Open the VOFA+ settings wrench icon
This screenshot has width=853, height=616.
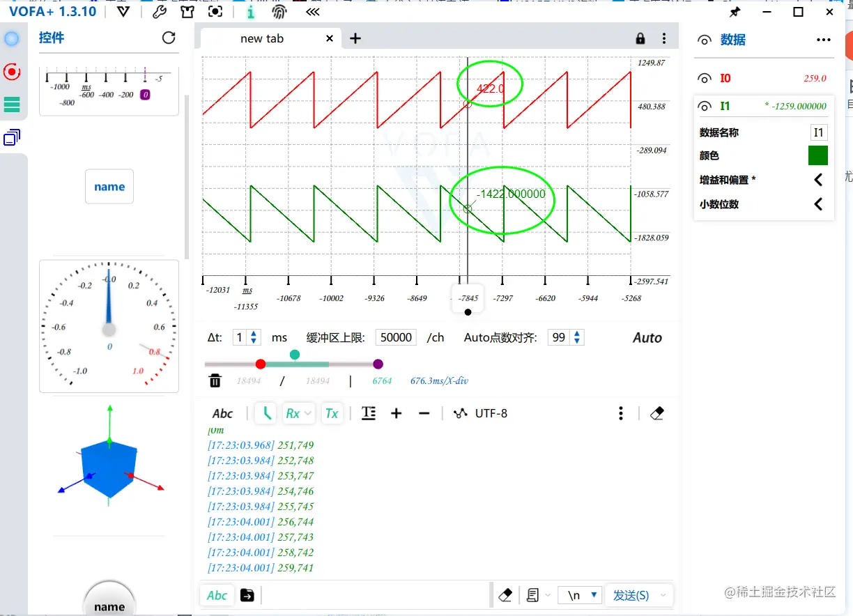point(157,11)
